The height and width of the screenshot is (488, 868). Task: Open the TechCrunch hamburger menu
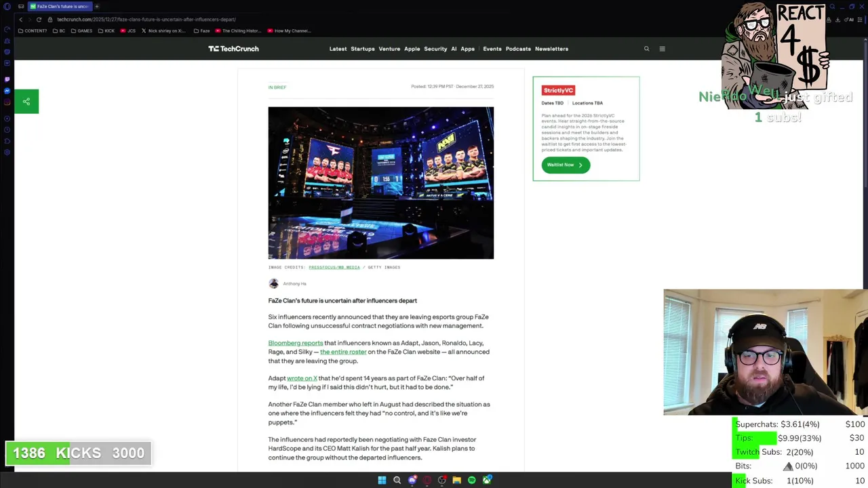point(663,49)
